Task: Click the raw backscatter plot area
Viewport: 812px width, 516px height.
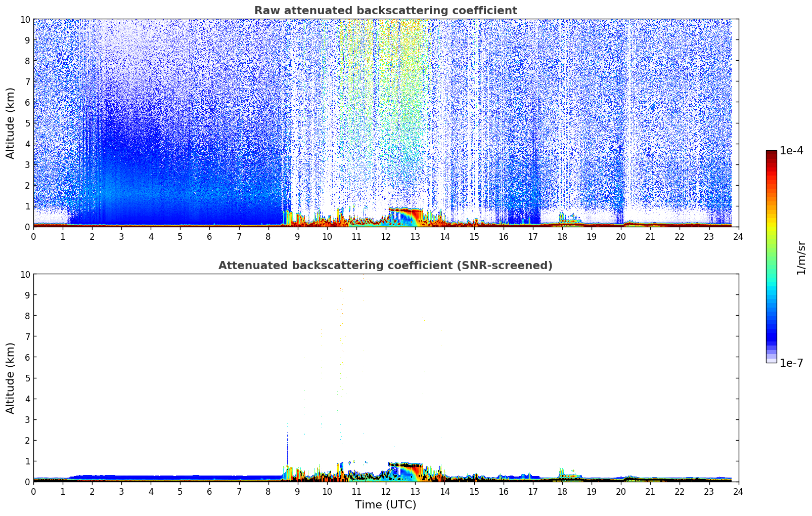Action: click(386, 123)
